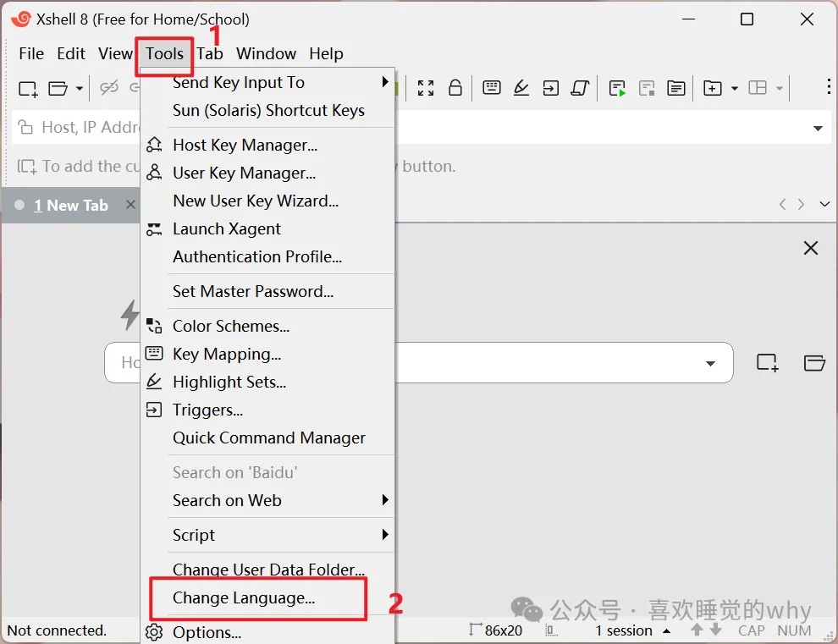Viewport: 838px width, 644px height.
Task: Open the Window menu
Action: (266, 53)
